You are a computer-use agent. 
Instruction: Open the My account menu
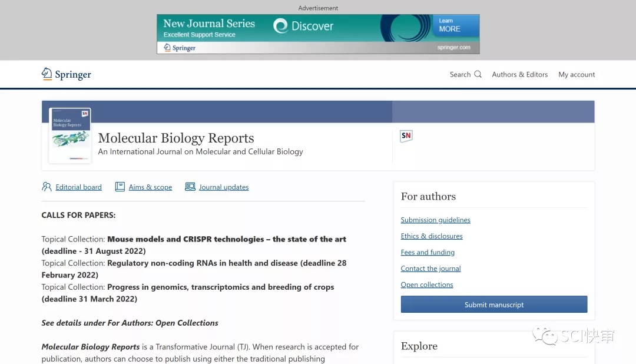pos(577,74)
